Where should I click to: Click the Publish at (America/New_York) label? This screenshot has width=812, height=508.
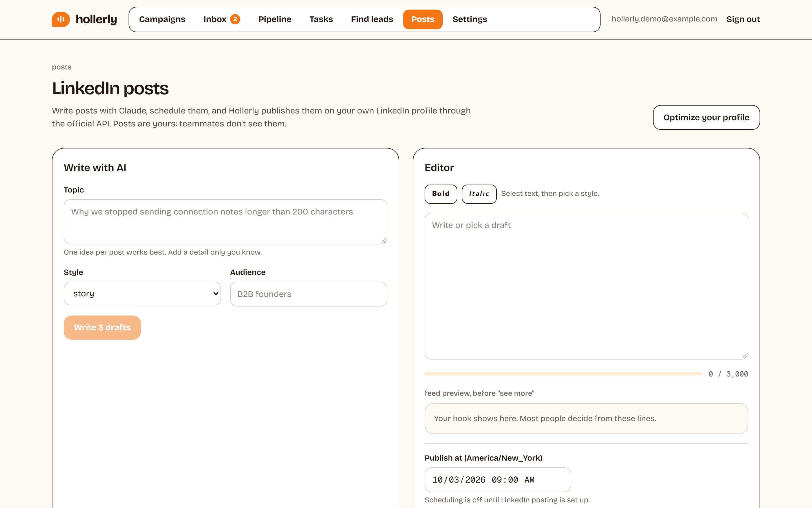[x=483, y=458]
